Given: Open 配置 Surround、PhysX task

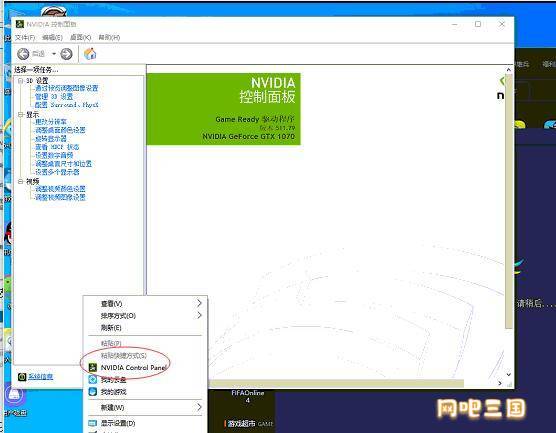Looking at the screenshot, I should (x=67, y=105).
